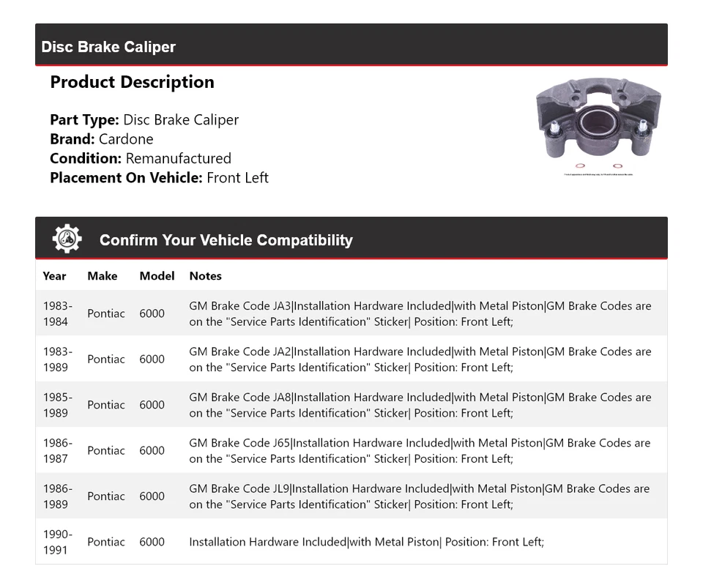703x588 pixels.
Task: Click the GM Brake Code JA2 notes
Action: 420,359
